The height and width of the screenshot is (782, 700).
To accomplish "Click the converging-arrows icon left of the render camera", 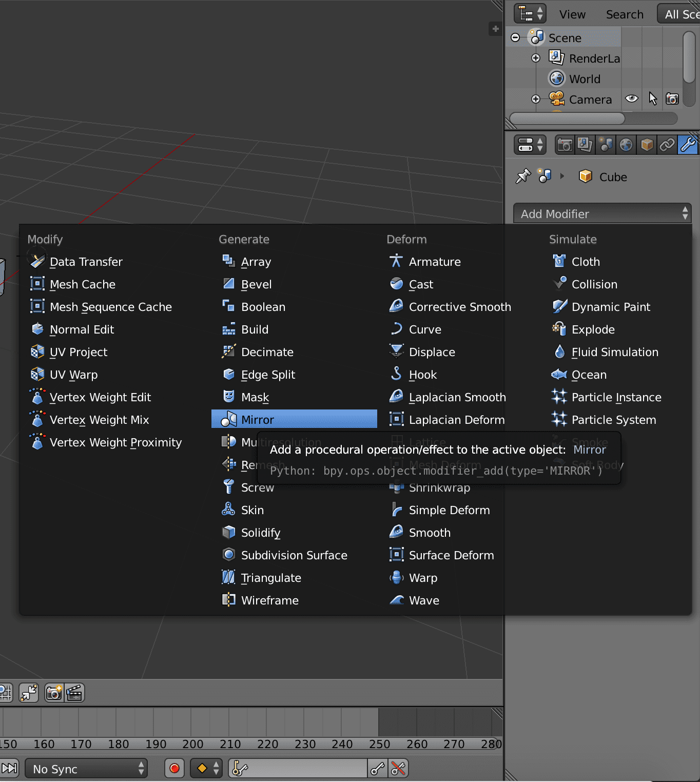I will (x=29, y=693).
